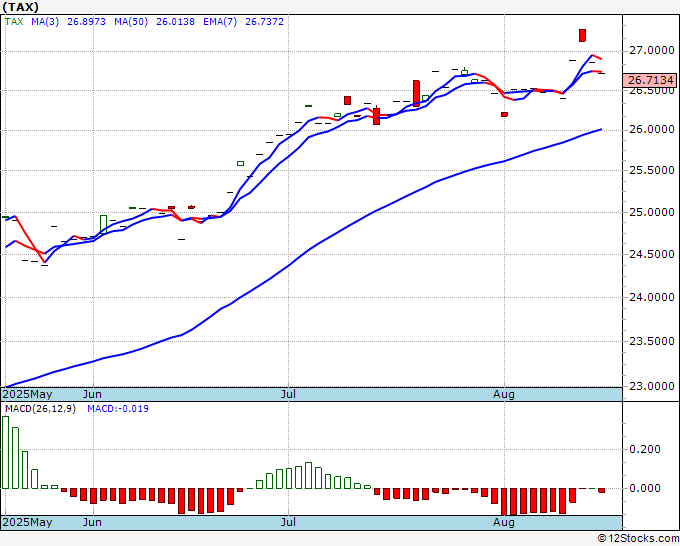Select Aug on the price chart time axis
680x546 pixels.
[x=504, y=394]
